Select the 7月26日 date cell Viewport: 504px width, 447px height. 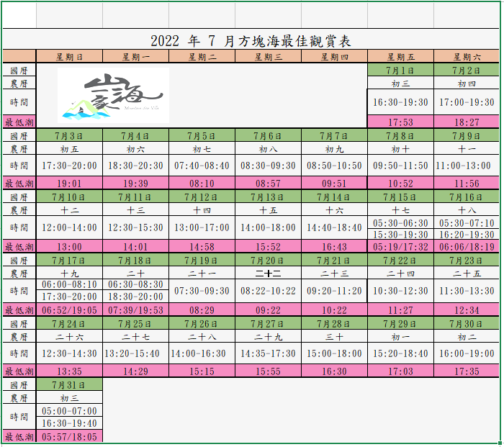click(202, 324)
